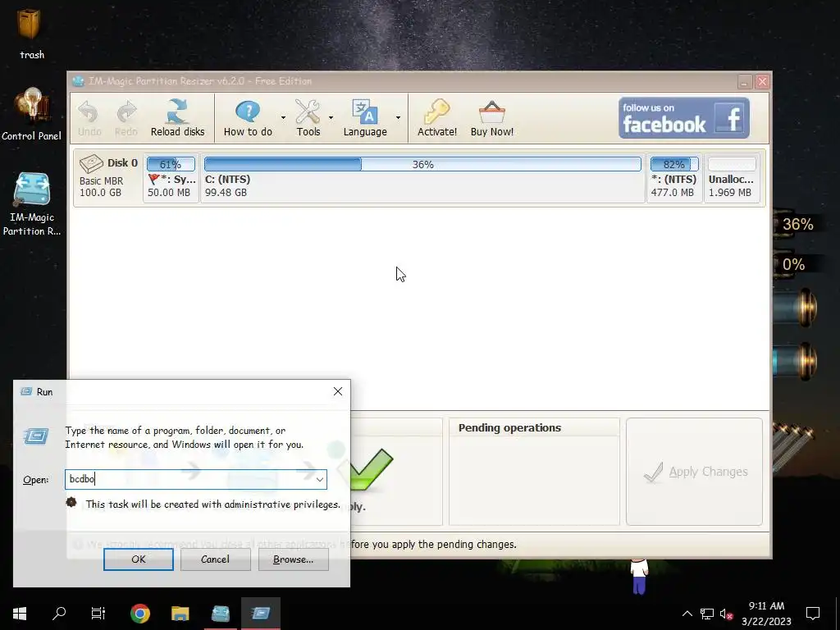Close the Partition Resizer window
The height and width of the screenshot is (630, 840).
[x=762, y=81]
